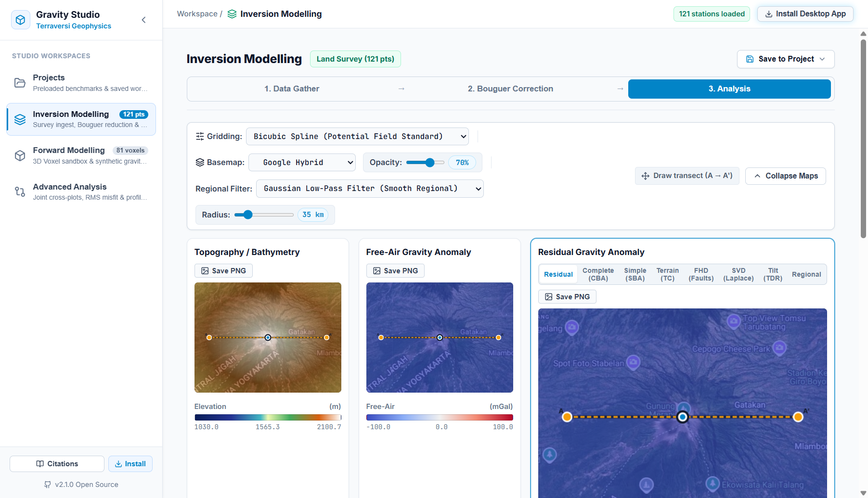This screenshot has width=868, height=498.
Task: Open the Projects folder icon
Action: (20, 83)
